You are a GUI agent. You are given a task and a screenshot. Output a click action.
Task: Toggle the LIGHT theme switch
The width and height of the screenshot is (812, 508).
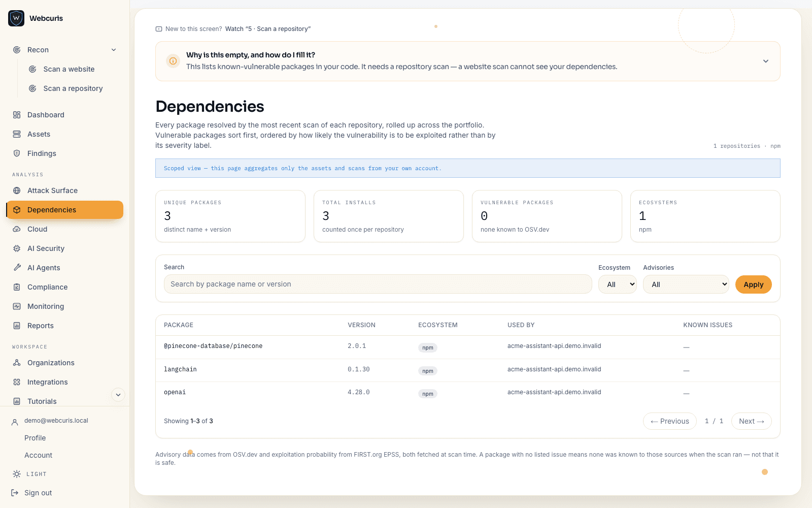[29, 474]
